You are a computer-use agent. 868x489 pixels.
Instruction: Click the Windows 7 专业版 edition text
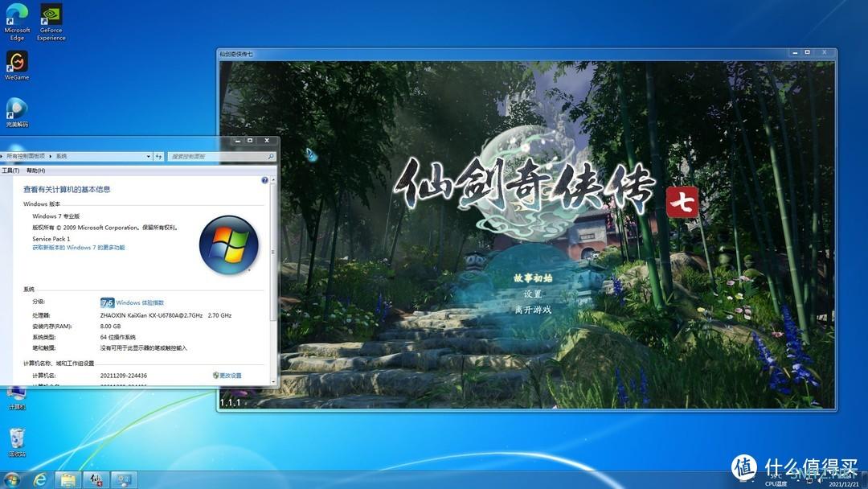tap(56, 216)
